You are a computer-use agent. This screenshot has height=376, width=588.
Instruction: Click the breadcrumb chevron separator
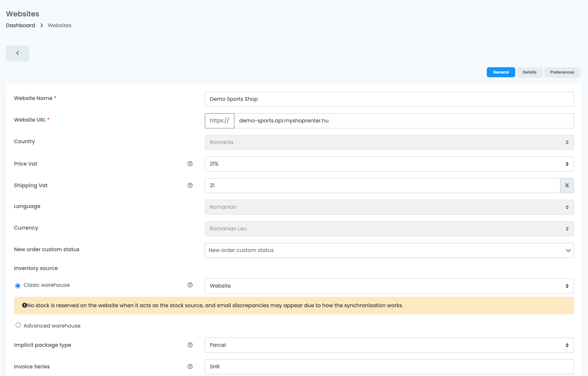(42, 25)
